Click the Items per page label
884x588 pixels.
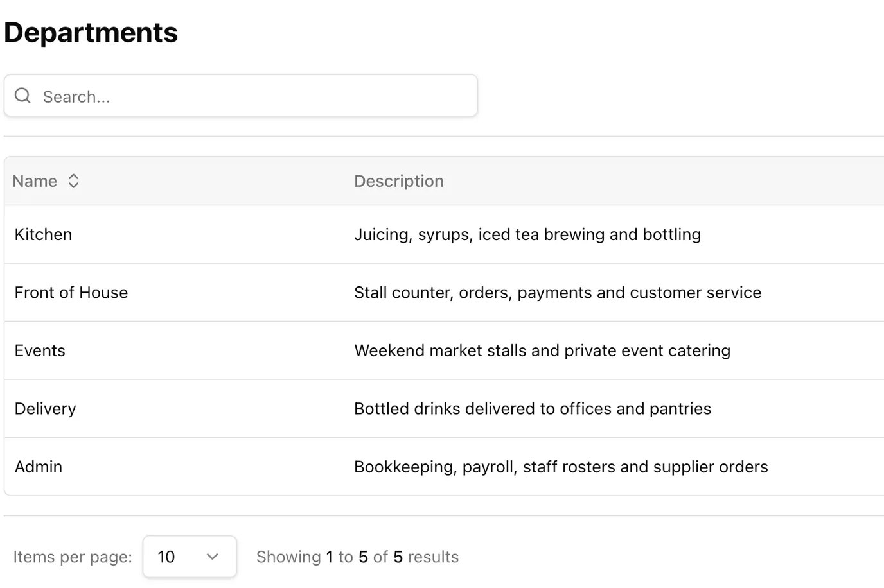click(x=73, y=557)
